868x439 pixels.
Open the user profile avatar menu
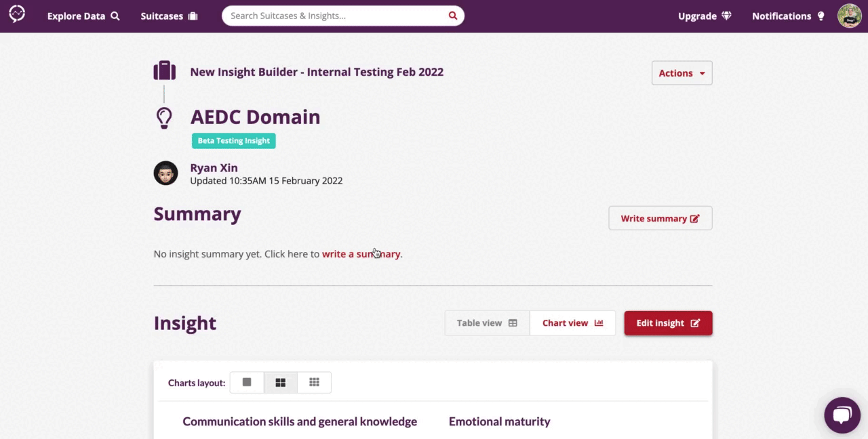[850, 16]
